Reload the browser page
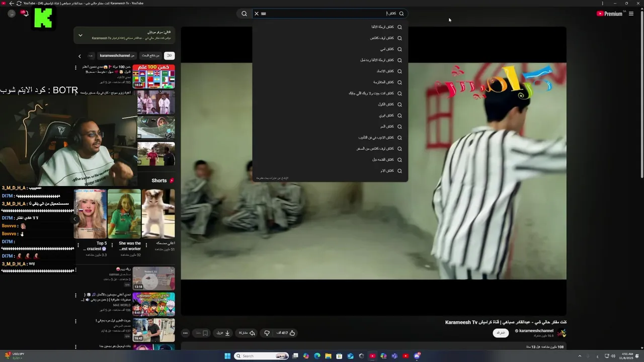644x362 pixels. pyautogui.click(x=19, y=3)
